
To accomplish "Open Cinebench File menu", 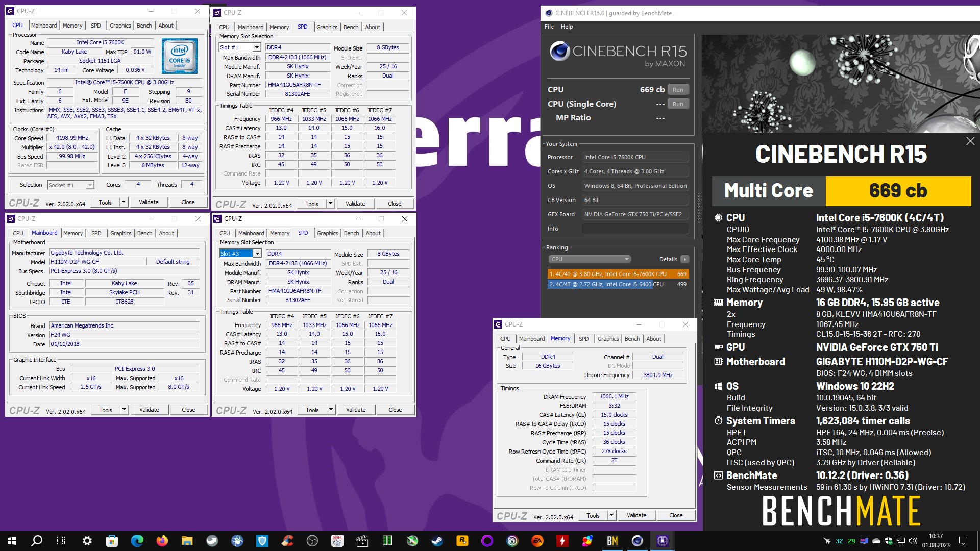I will (549, 27).
